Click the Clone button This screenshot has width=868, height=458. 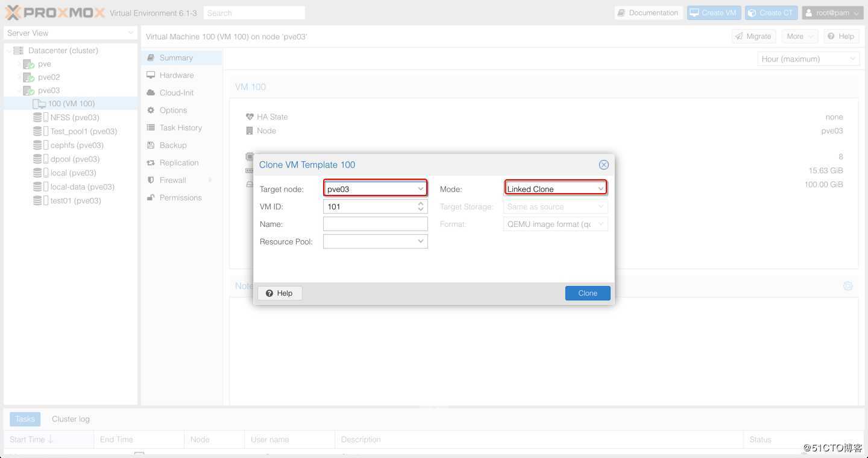tap(588, 293)
